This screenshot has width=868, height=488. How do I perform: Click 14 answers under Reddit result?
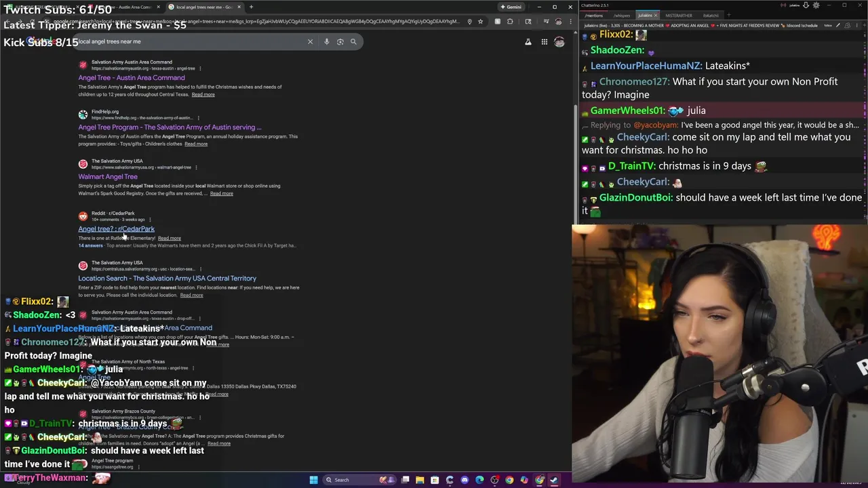(90, 245)
